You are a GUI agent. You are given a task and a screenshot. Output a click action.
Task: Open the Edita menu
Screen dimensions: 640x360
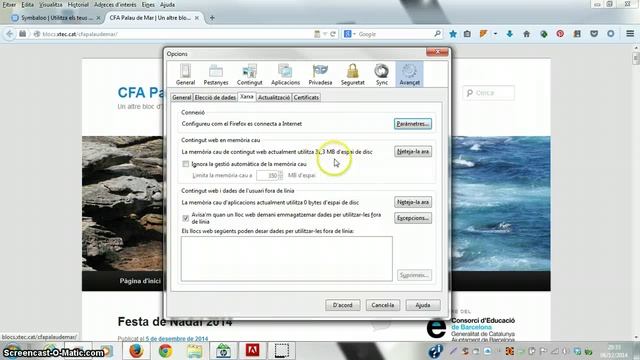tap(27, 5)
